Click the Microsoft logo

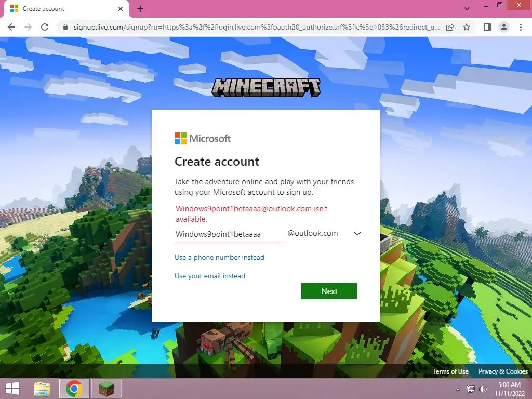pyautogui.click(x=203, y=138)
